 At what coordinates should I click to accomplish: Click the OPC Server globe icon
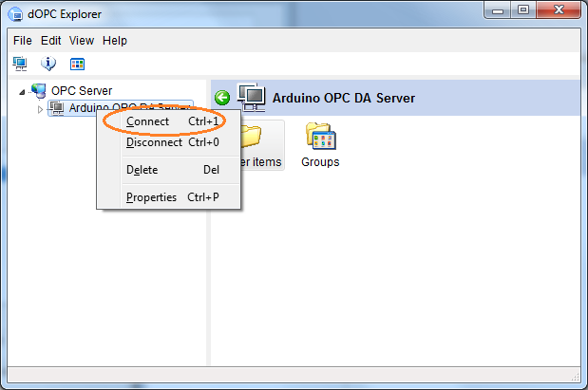pyautogui.click(x=38, y=91)
